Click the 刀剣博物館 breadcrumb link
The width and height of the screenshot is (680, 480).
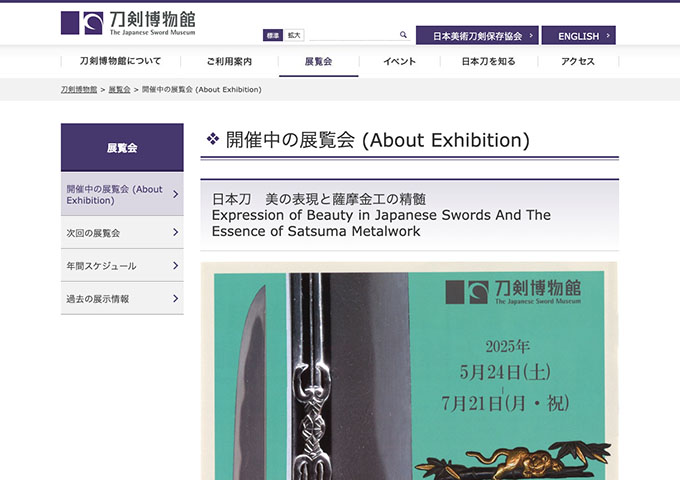[x=79, y=89]
